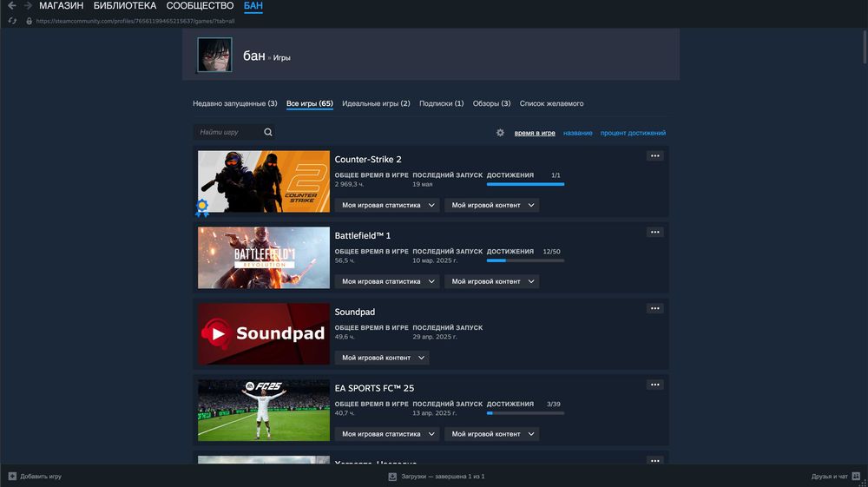Expand Мой игровой контент for EA SPORTS FC 25
This screenshot has width=868, height=487.
click(x=491, y=434)
